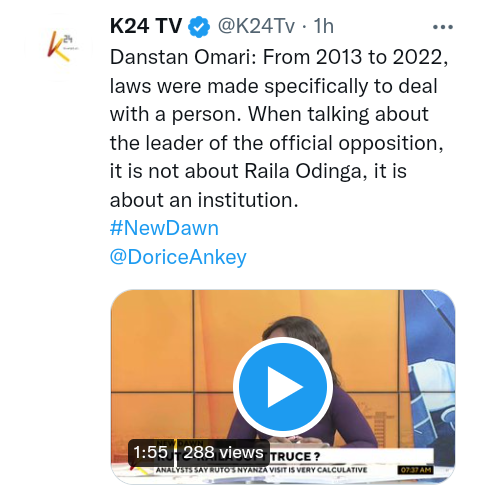The width and height of the screenshot is (480, 501).
Task: Click the 288 views counter
Action: coord(223,453)
